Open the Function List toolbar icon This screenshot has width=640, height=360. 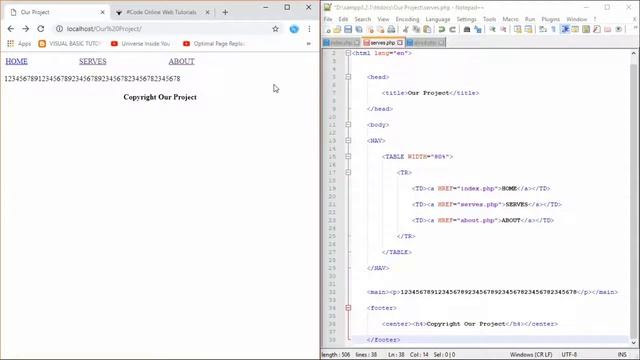pos(597,29)
